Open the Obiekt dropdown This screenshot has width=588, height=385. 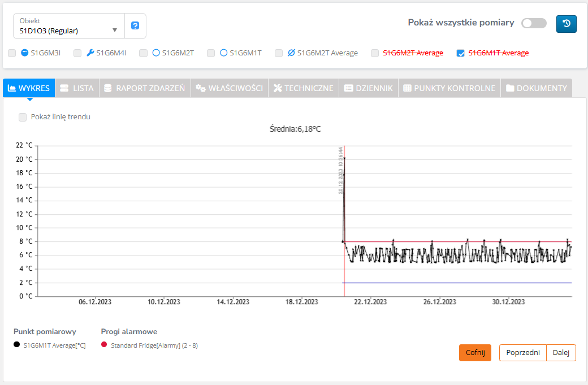pos(68,26)
